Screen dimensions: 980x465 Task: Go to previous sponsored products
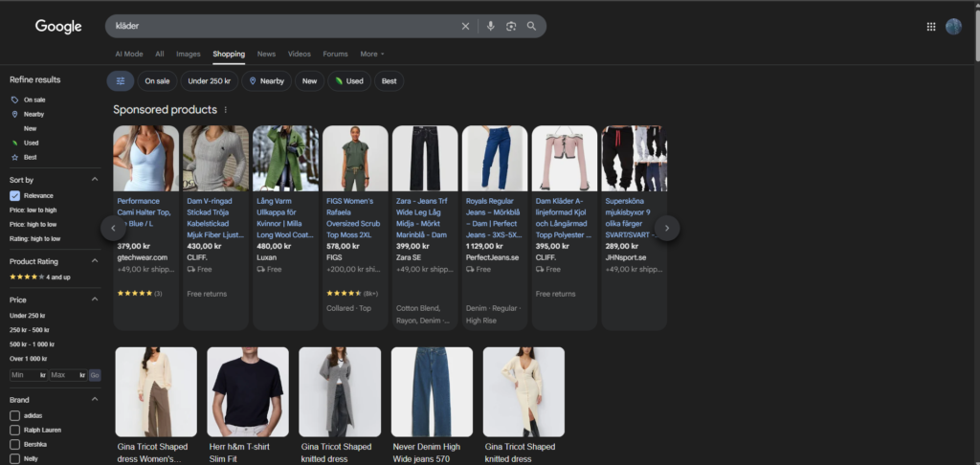point(113,228)
